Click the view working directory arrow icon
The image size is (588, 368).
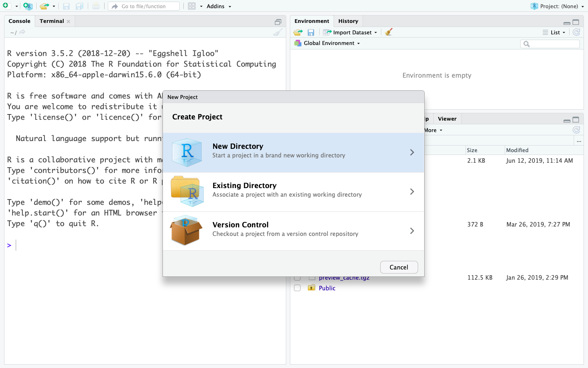click(22, 32)
